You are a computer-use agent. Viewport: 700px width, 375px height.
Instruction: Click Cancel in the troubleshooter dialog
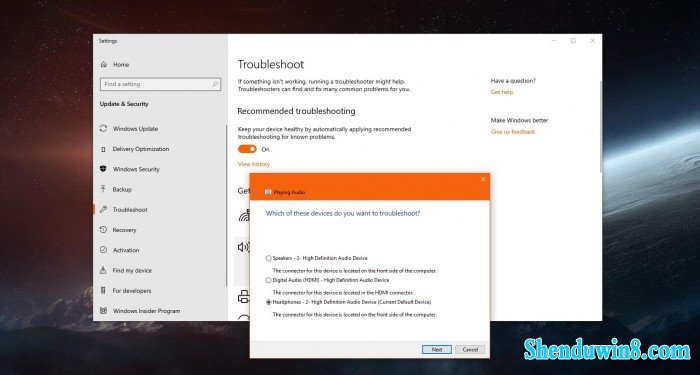[470, 350]
